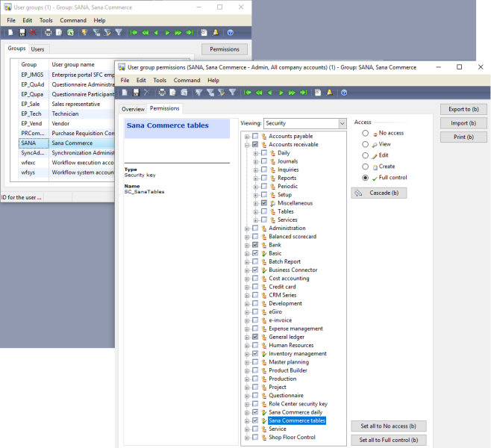Open File menu in permissions window
The image size is (491, 448).
pos(125,80)
